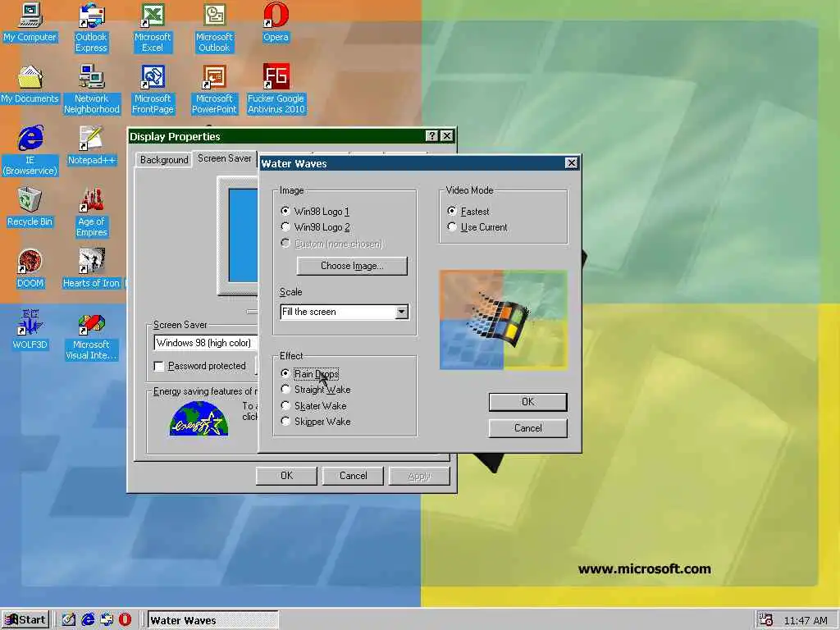The width and height of the screenshot is (840, 630).
Task: Select the Fucker Google Antivirus 2010 icon
Action: pyautogui.click(x=276, y=89)
